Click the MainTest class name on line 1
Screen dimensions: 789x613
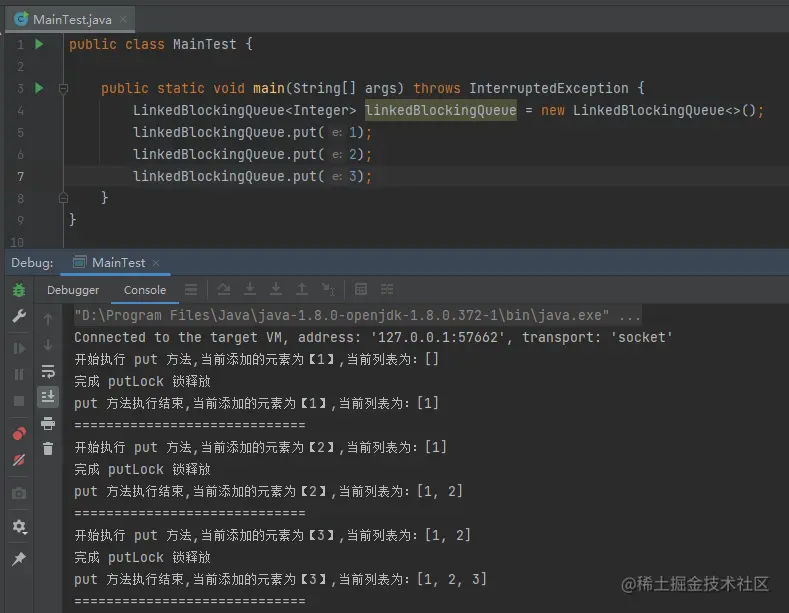point(205,44)
